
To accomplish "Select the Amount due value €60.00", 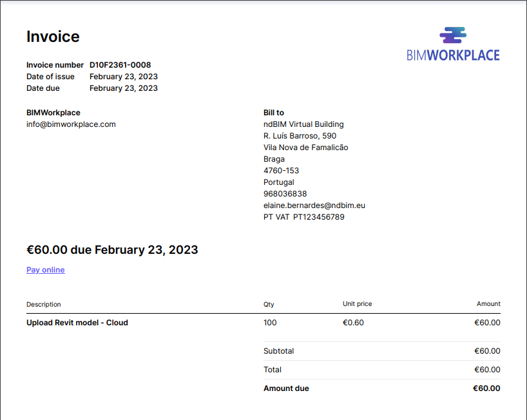I will (486, 388).
